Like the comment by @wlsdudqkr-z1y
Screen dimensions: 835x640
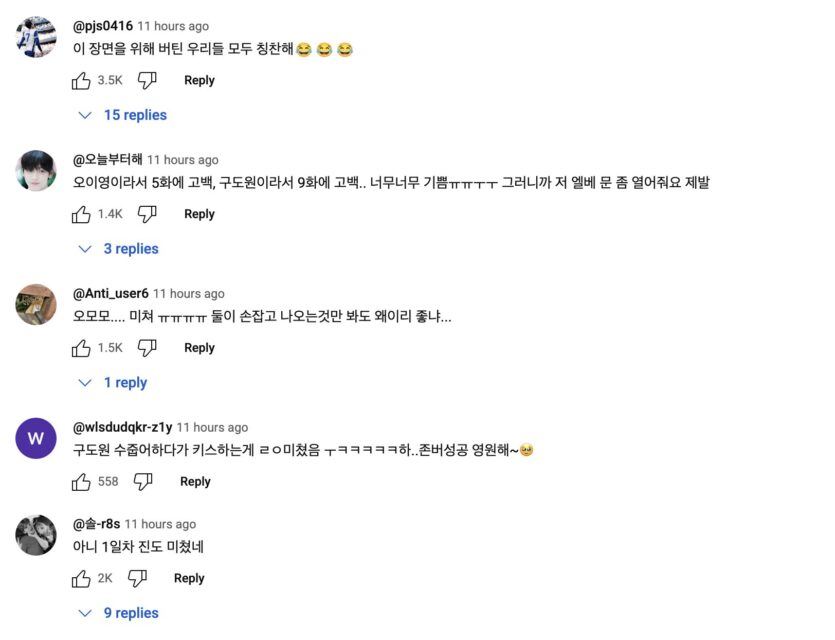[82, 482]
